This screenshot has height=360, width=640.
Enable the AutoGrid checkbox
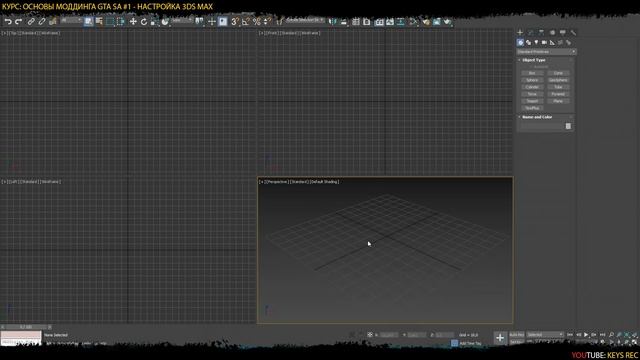[541, 67]
